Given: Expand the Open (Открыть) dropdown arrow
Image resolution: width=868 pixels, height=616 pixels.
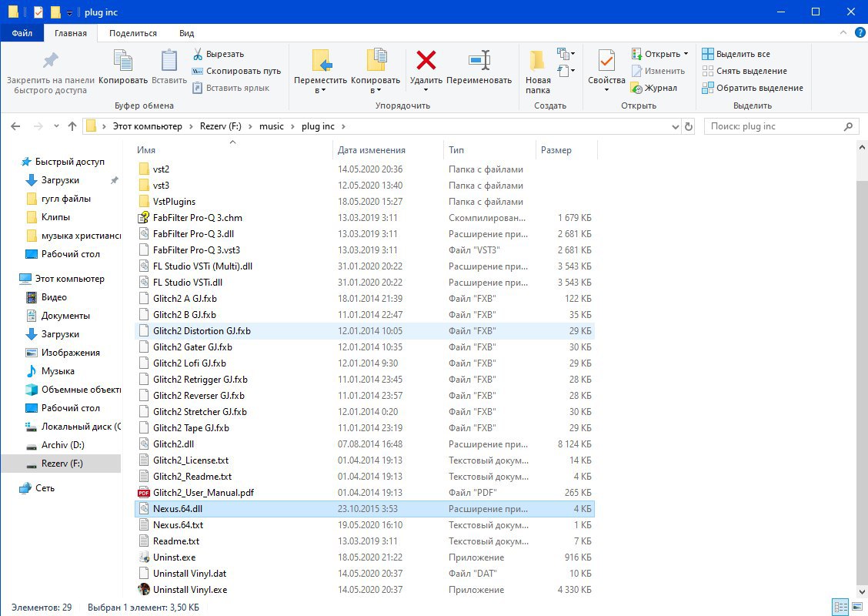Looking at the screenshot, I should pyautogui.click(x=686, y=54).
